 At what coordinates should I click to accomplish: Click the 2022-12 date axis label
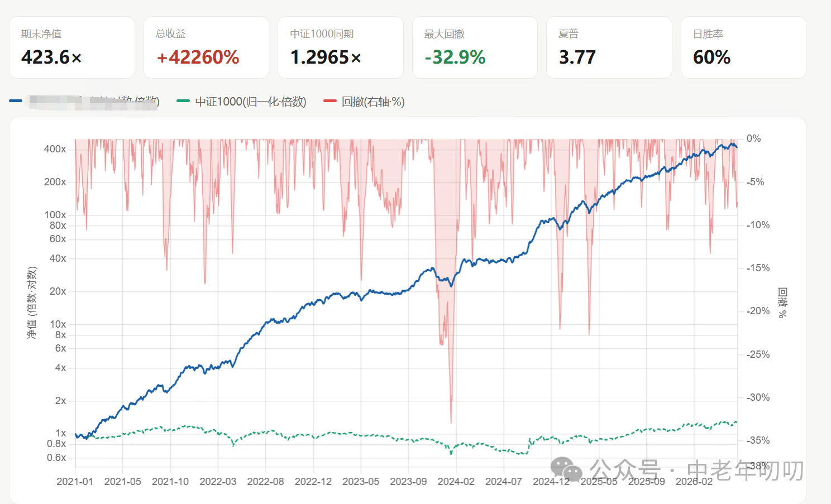(313, 482)
